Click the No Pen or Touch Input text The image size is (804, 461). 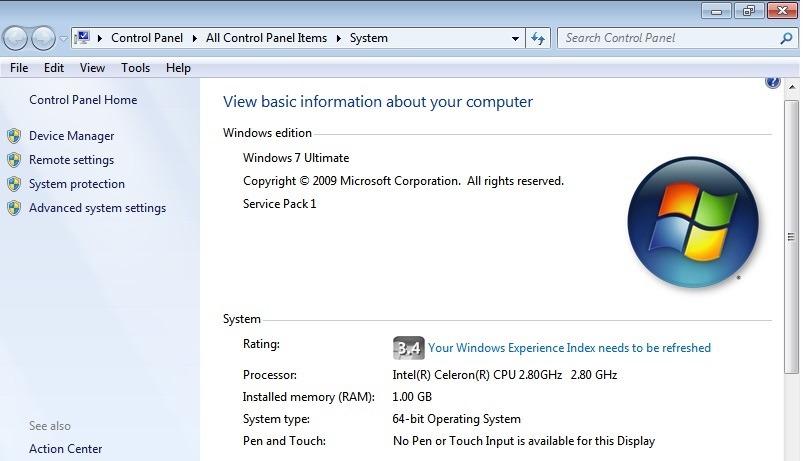pos(524,441)
